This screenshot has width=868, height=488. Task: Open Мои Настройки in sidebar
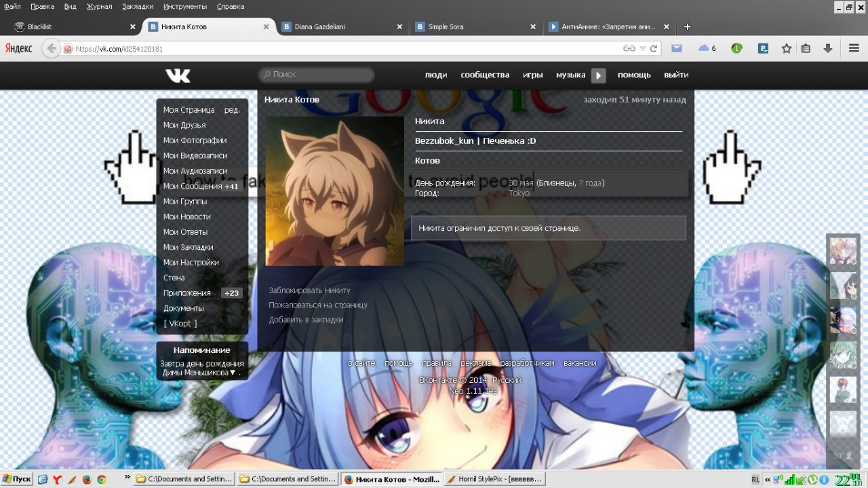(191, 263)
